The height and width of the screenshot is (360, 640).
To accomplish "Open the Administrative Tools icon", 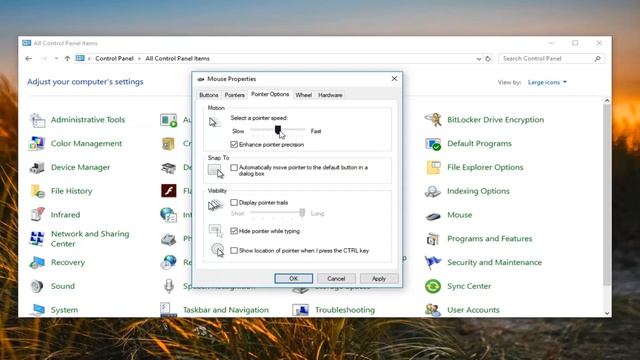I will point(38,120).
